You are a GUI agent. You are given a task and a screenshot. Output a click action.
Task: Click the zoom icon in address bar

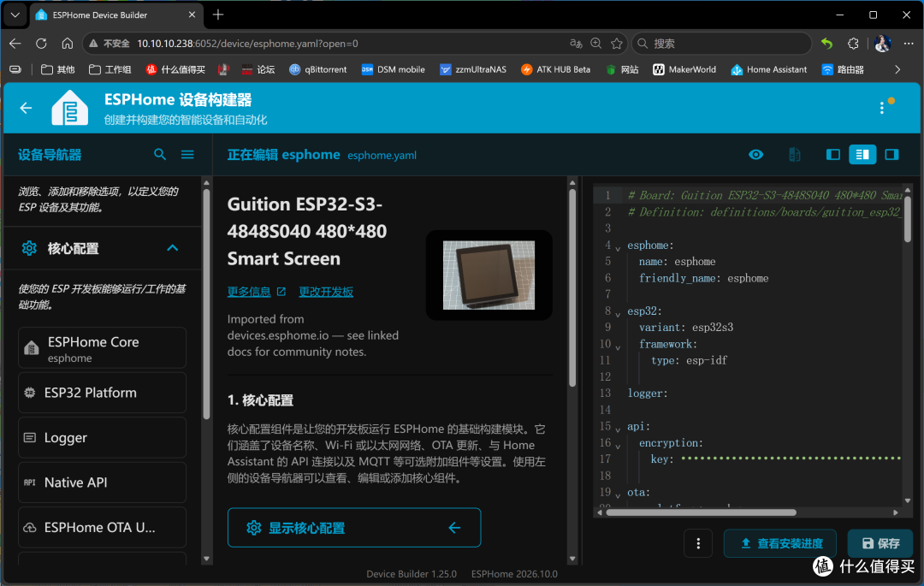tap(595, 44)
